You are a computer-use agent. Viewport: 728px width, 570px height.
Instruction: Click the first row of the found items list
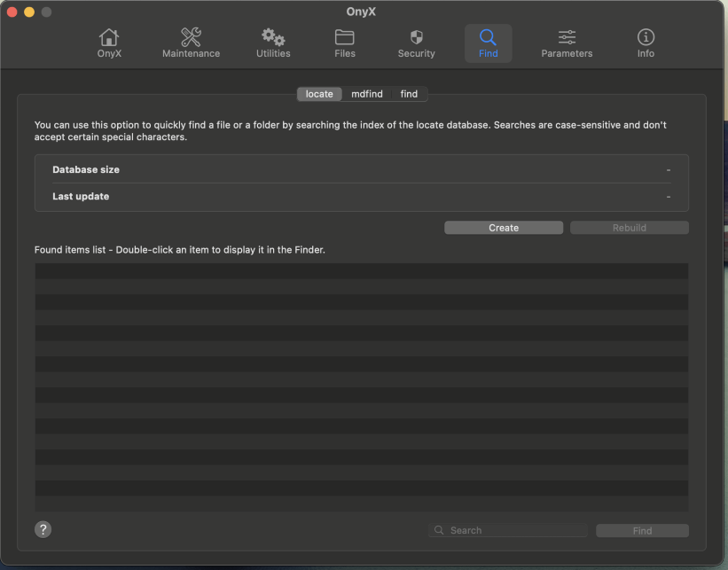pyautogui.click(x=361, y=270)
